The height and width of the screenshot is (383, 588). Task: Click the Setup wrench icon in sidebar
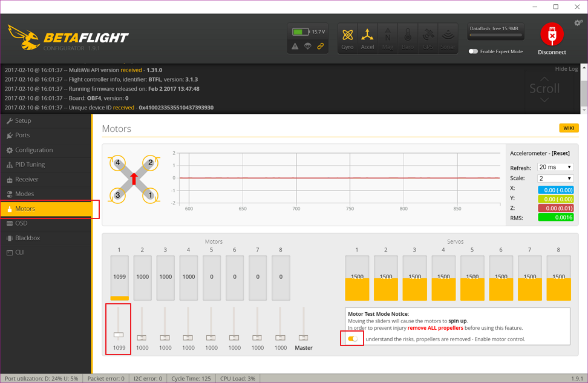(10, 121)
